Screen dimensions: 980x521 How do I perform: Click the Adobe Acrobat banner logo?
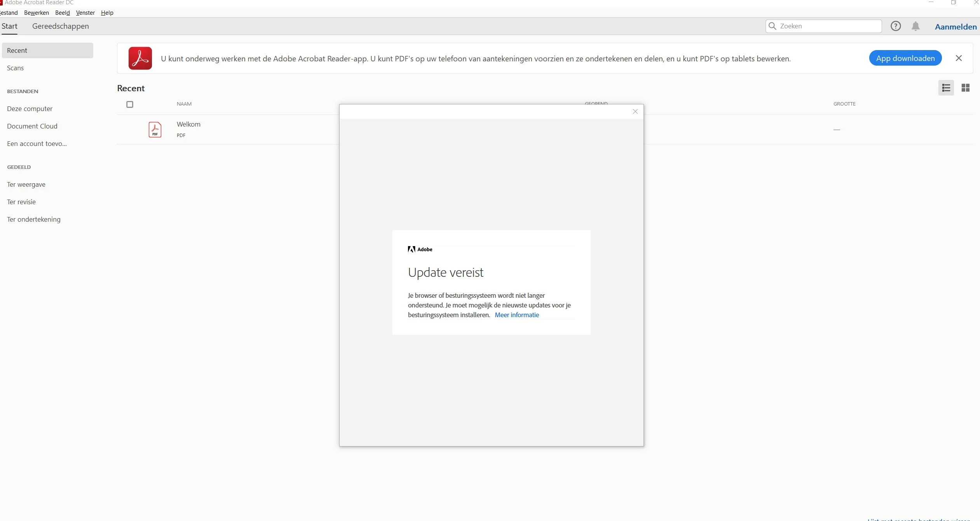(140, 58)
